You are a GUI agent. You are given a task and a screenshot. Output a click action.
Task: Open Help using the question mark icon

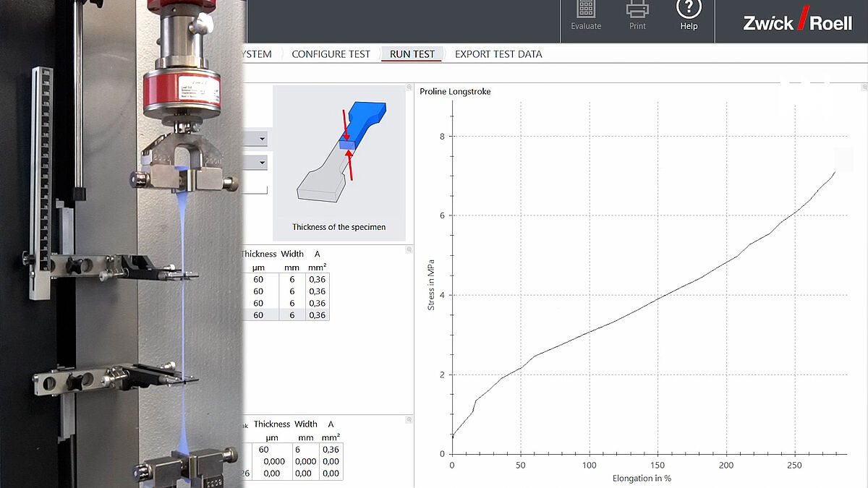pyautogui.click(x=689, y=10)
